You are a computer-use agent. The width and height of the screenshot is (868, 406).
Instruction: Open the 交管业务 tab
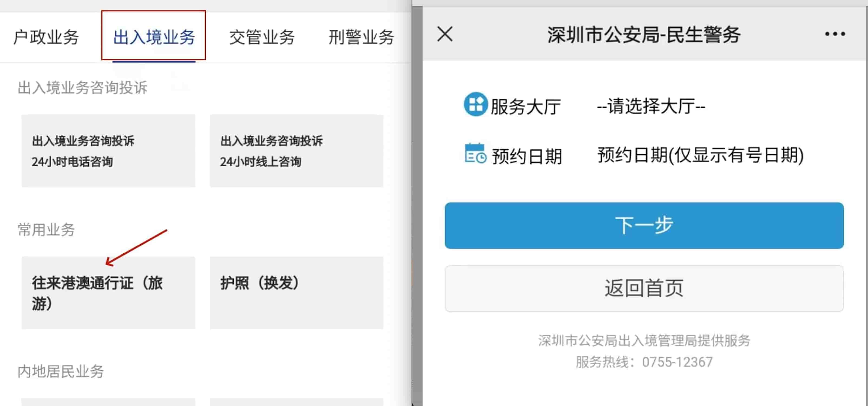click(262, 37)
